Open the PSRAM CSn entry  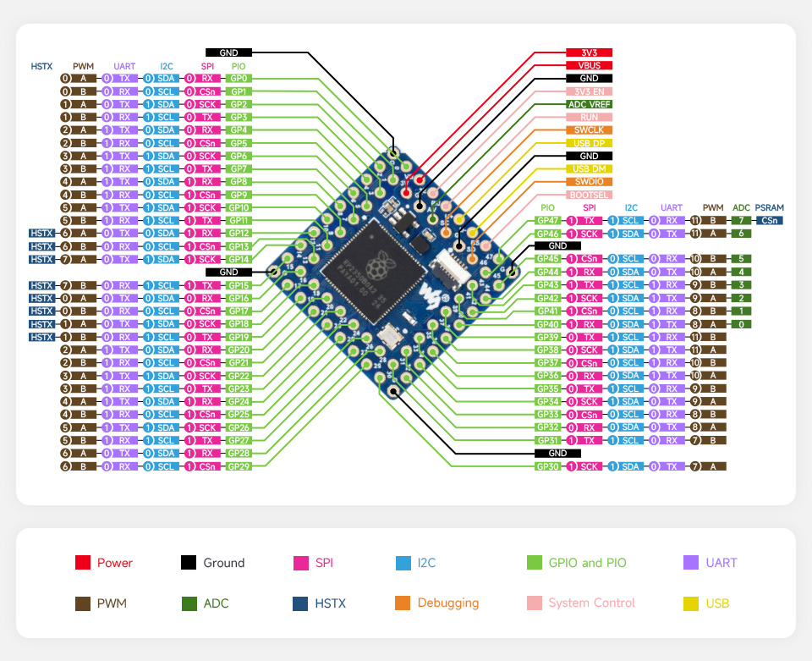(x=770, y=220)
